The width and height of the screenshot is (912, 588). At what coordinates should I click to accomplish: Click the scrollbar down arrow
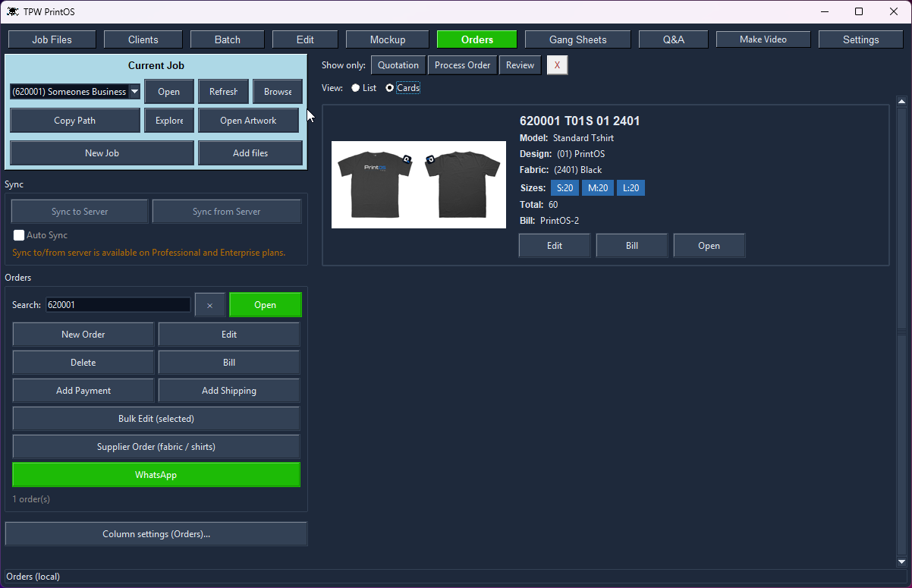pos(902,561)
